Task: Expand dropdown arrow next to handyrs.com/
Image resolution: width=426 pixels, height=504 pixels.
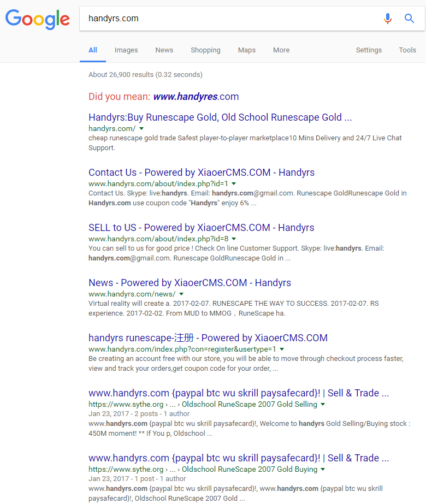Action: click(141, 128)
